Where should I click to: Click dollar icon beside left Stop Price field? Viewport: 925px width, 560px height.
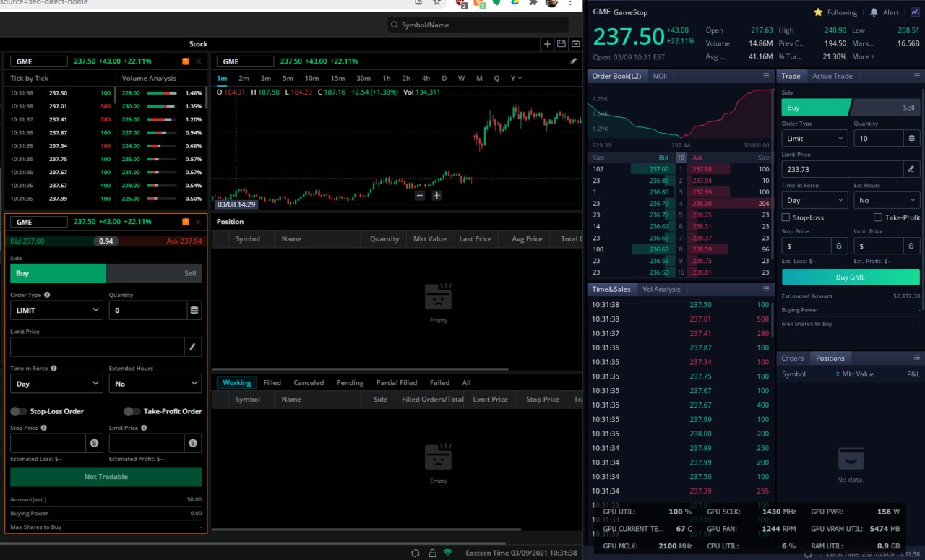(94, 443)
